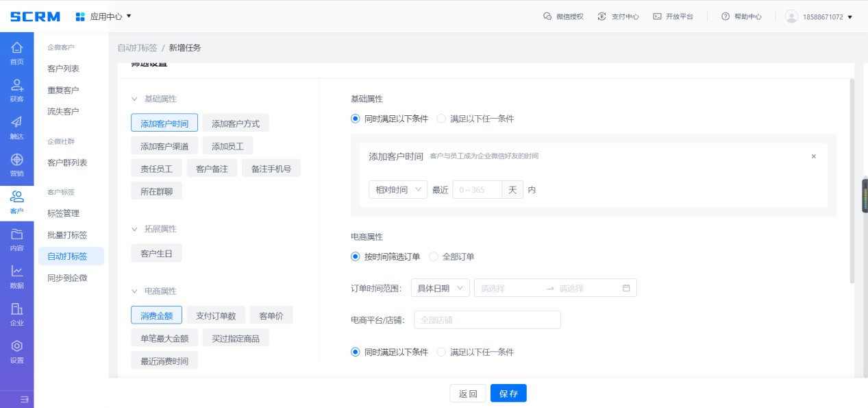Image resolution: width=868 pixels, height=408 pixels.
Task: Open the 触达 paper plane icon
Action: pyautogui.click(x=16, y=128)
